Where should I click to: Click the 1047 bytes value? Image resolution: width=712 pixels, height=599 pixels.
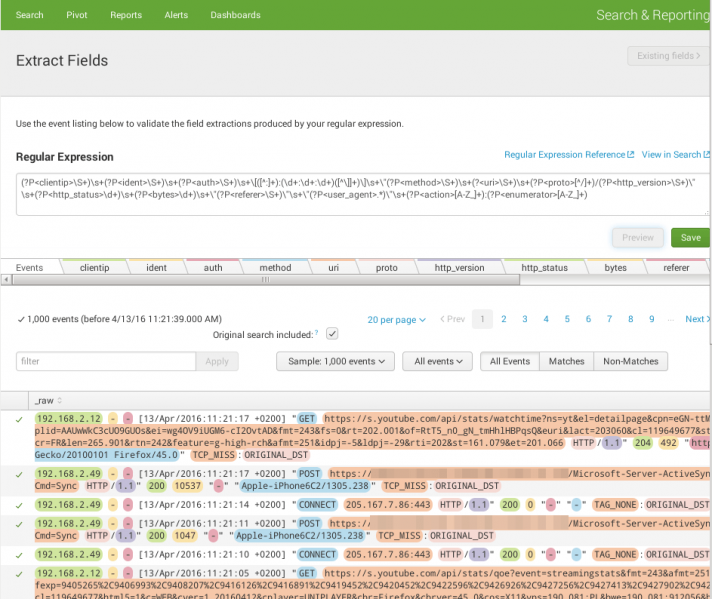coord(185,536)
